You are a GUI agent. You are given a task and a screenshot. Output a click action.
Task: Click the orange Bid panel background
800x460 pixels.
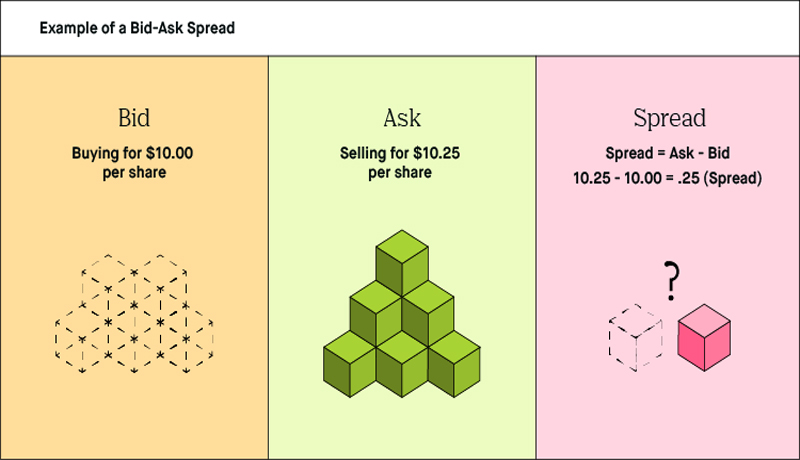pyautogui.click(x=134, y=408)
